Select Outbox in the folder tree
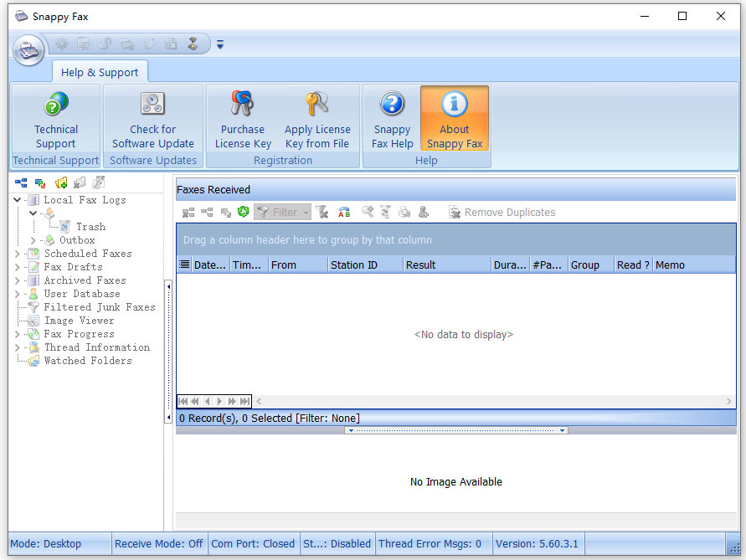The image size is (746, 560). (77, 240)
